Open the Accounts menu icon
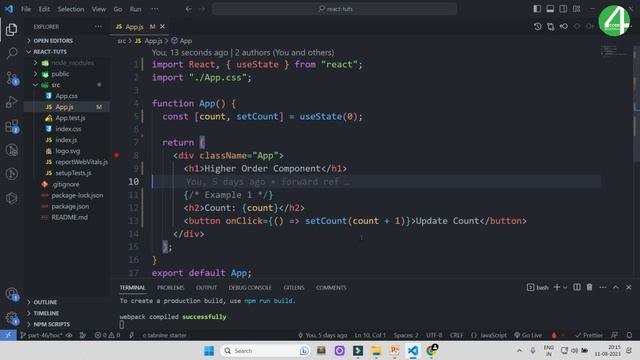This screenshot has width=640, height=360. pos(11,294)
